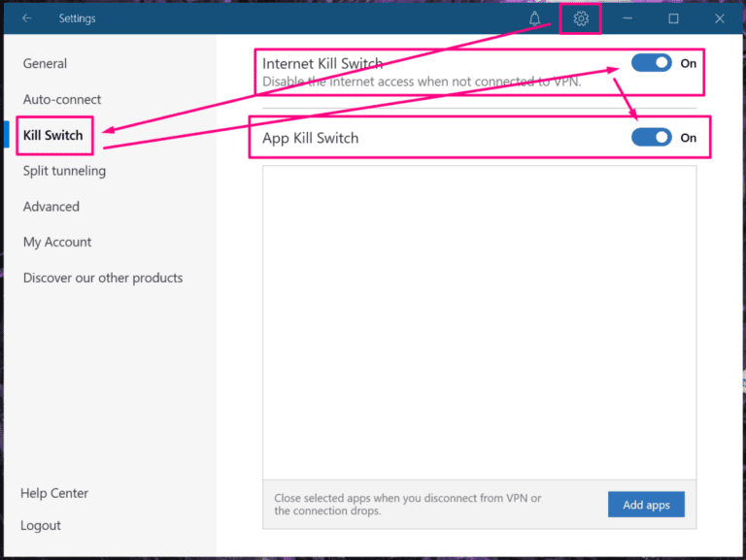Open the Advanced settings section

(x=51, y=207)
